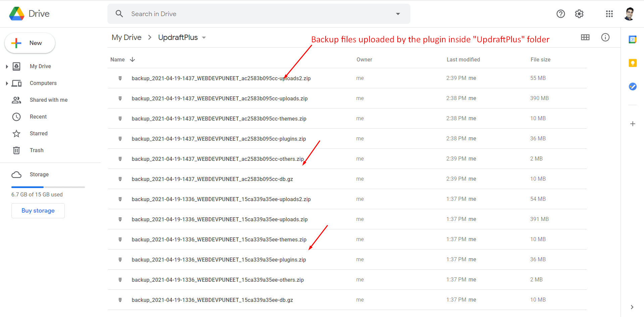Click the file icon for 1336 plugins.zip
Screen dimensions: 644x317
(120, 260)
